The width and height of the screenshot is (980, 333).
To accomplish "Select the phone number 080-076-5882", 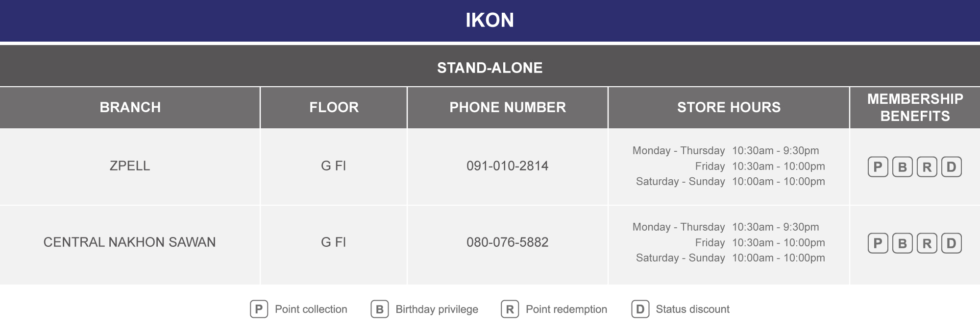I will [x=507, y=242].
